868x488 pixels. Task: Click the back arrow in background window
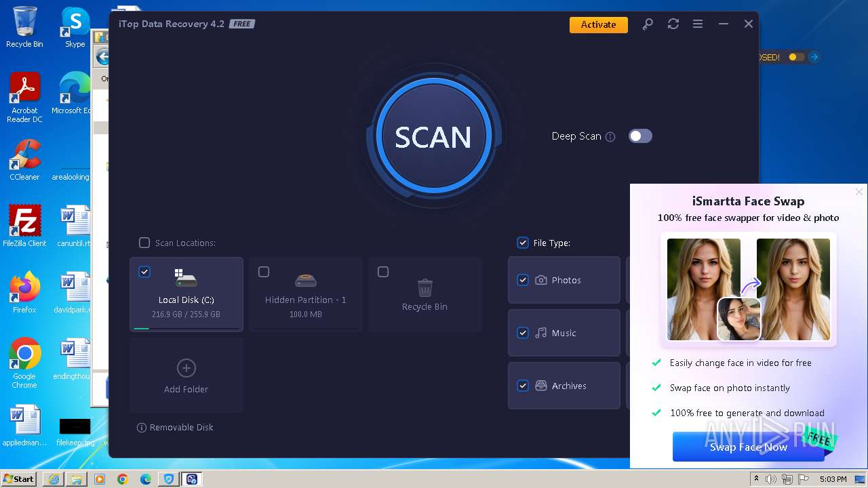coord(102,57)
